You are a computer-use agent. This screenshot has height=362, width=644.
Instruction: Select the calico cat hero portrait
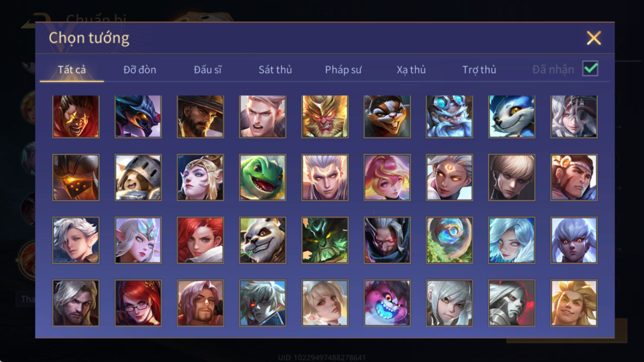coord(387,116)
